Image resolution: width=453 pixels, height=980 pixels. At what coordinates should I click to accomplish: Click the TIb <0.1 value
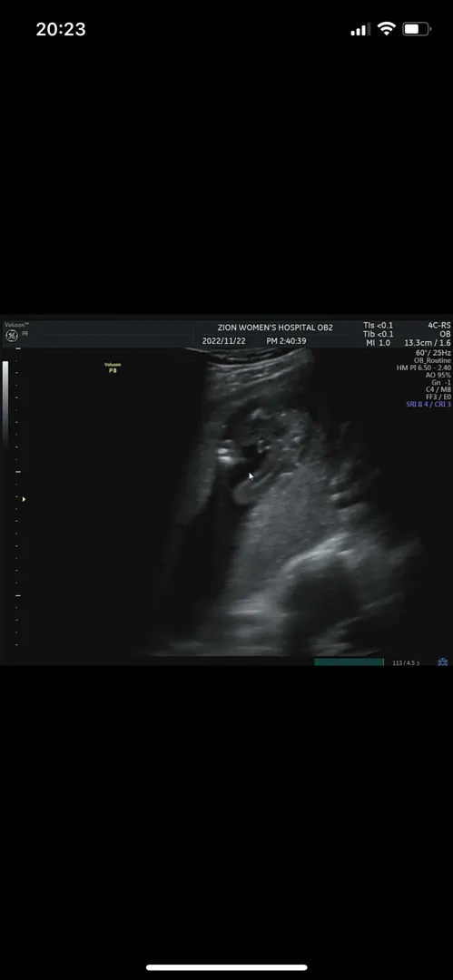click(x=379, y=334)
